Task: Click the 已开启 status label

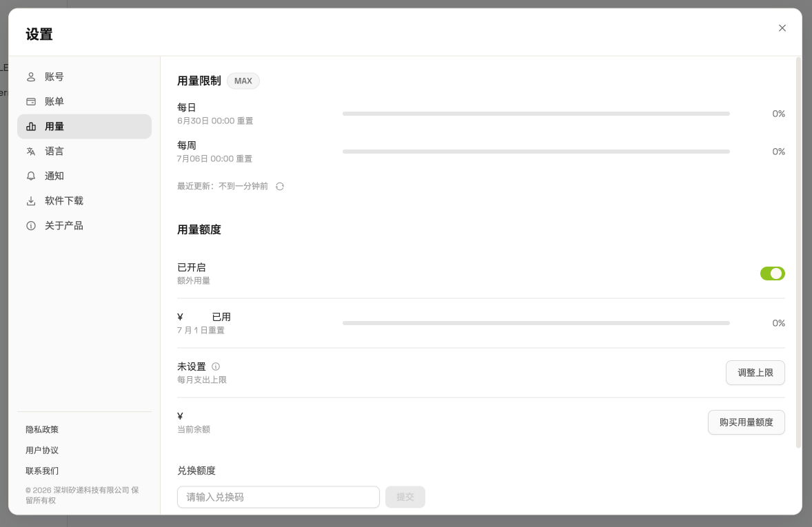Action: (x=192, y=267)
